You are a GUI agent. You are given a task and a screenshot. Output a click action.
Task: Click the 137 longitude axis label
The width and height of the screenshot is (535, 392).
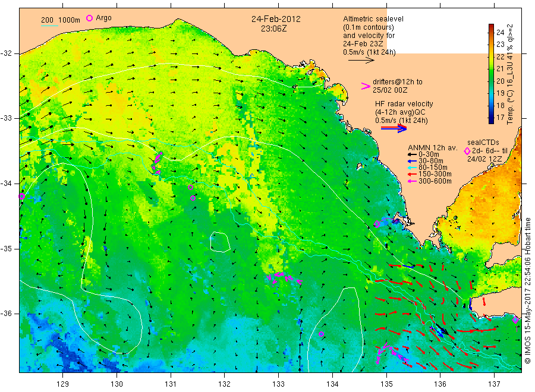point(495,384)
